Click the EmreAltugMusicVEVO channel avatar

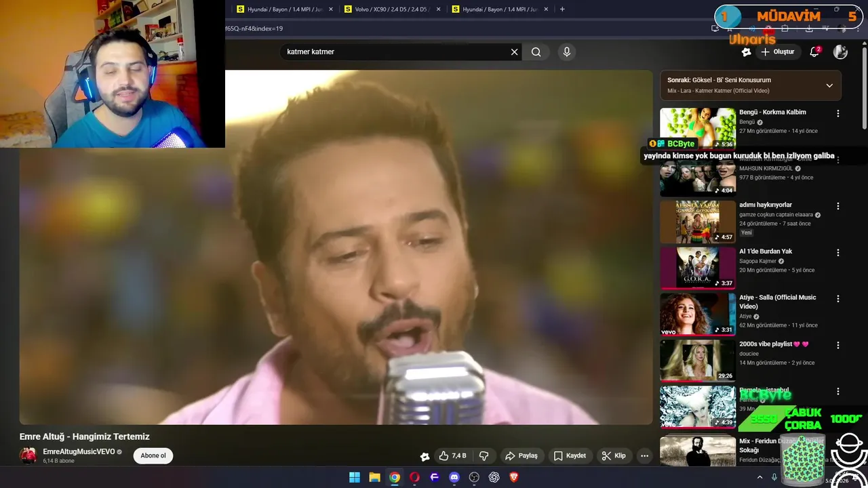[28, 455]
